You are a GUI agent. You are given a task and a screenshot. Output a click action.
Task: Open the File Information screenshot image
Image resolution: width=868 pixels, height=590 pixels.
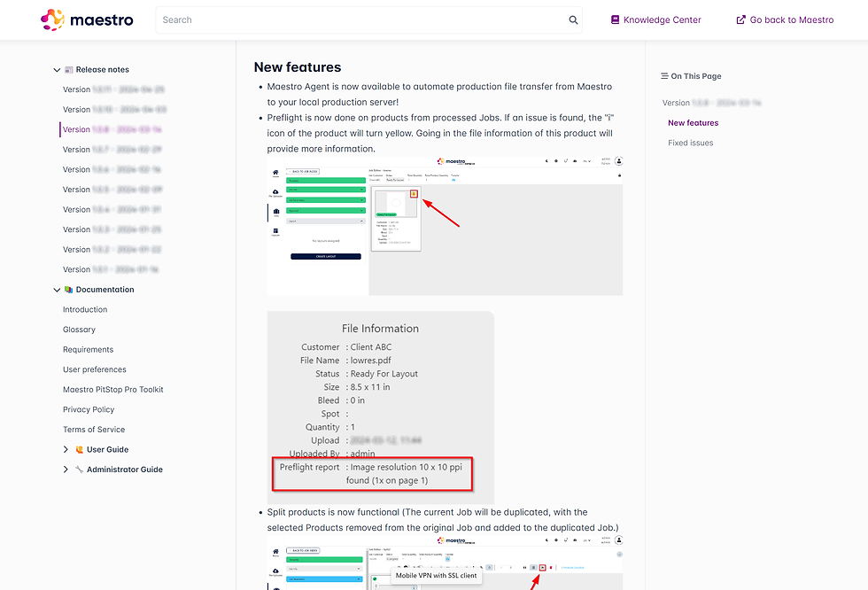point(380,407)
